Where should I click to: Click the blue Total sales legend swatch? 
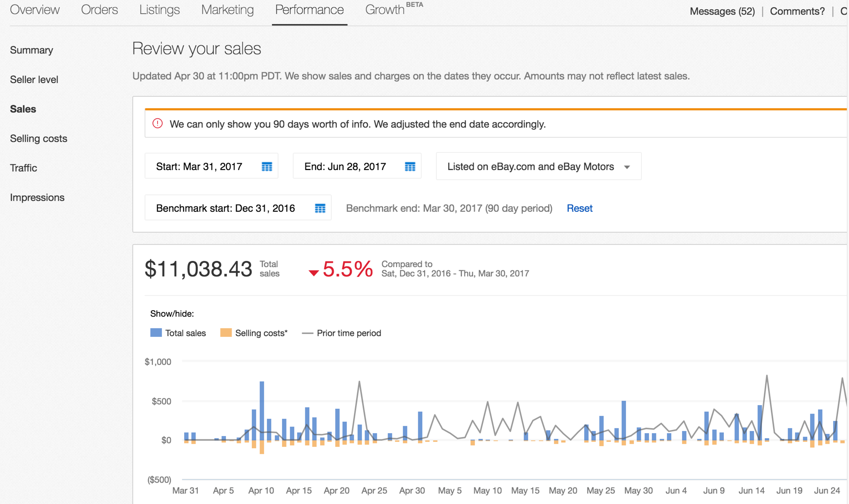point(156,332)
